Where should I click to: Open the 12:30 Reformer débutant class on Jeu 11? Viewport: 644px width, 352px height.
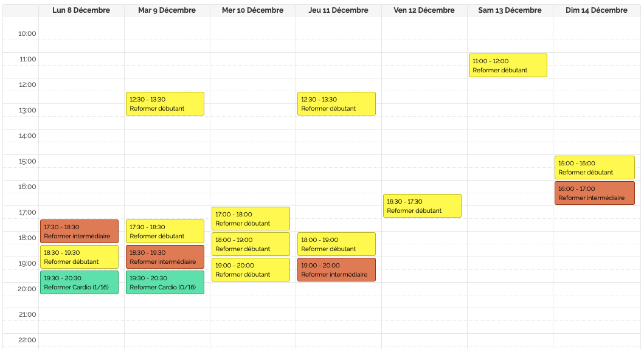pyautogui.click(x=336, y=103)
